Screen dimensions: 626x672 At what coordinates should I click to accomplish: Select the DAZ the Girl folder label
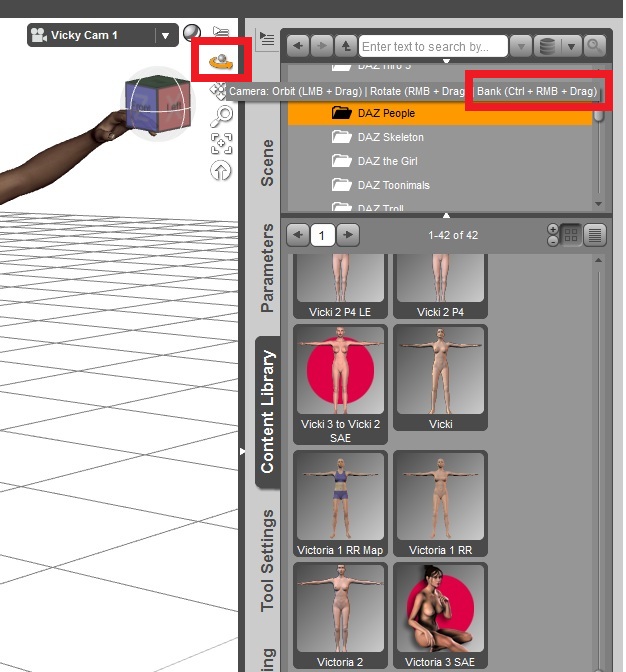[x=387, y=161]
